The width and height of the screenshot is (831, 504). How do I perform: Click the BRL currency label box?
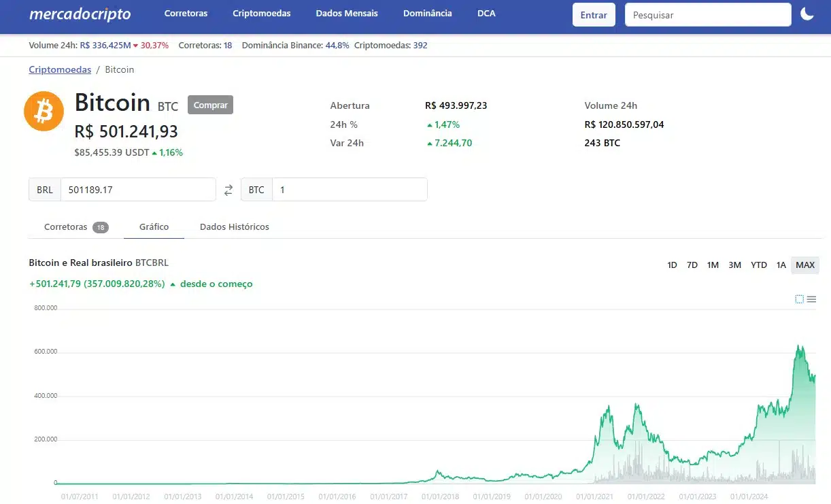pyautogui.click(x=45, y=190)
